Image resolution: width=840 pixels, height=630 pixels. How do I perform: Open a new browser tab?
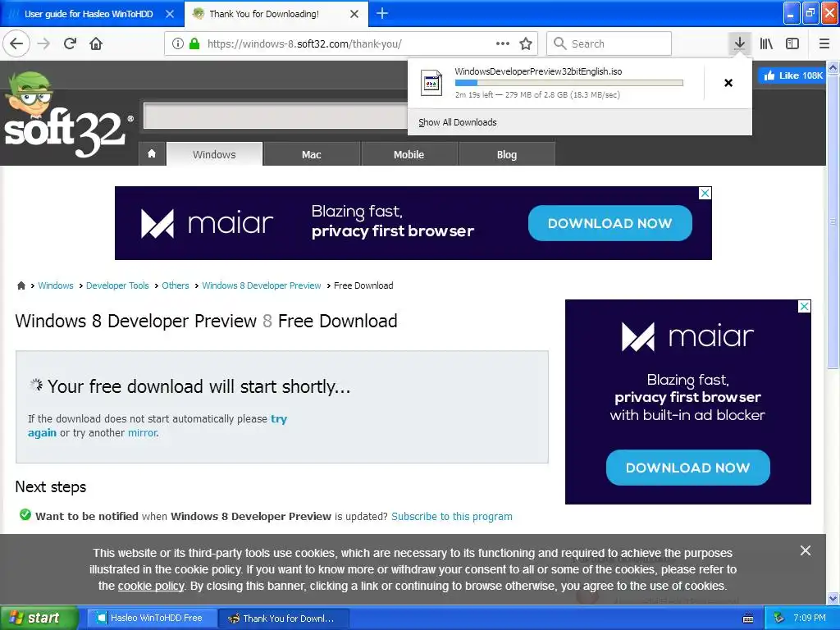point(382,13)
